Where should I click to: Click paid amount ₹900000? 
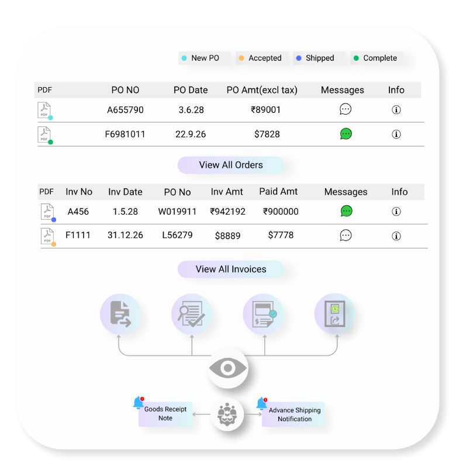281,212
